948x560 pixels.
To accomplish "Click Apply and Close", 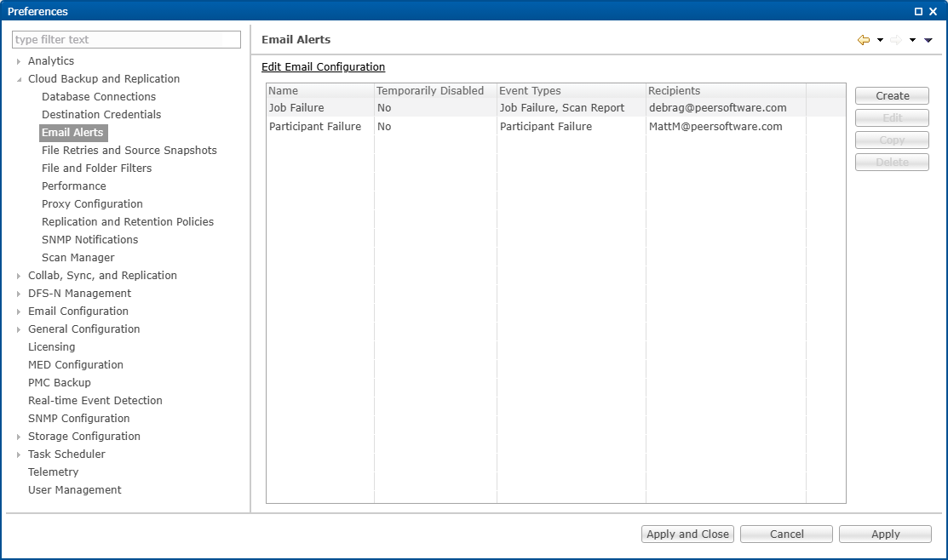I will pos(687,534).
